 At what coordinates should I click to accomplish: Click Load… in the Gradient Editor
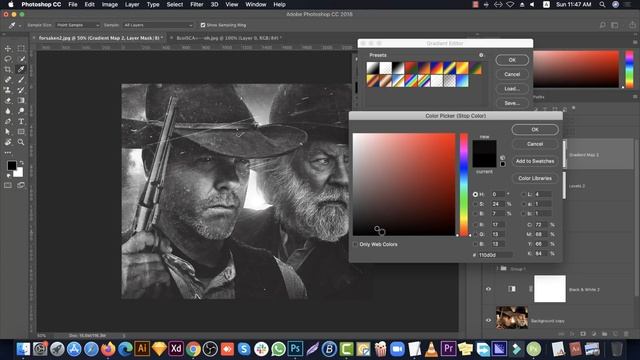[512, 89]
